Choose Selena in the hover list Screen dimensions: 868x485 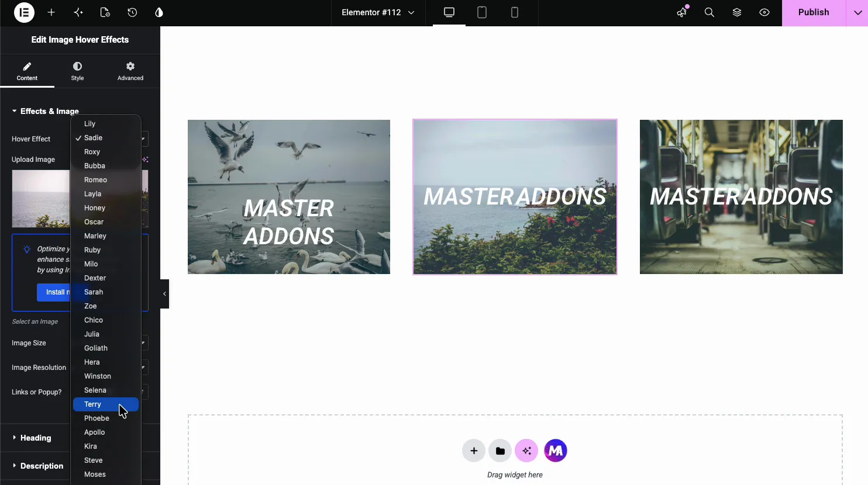click(106, 390)
